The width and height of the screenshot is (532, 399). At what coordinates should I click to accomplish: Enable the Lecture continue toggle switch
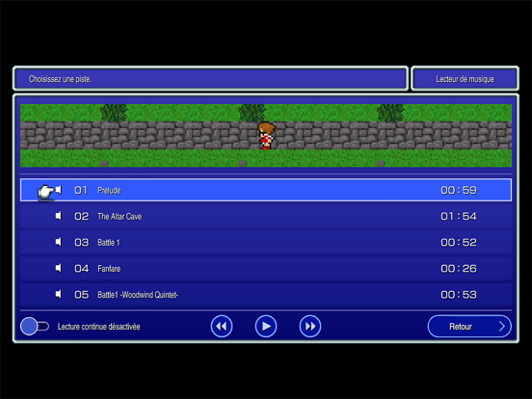pos(35,327)
